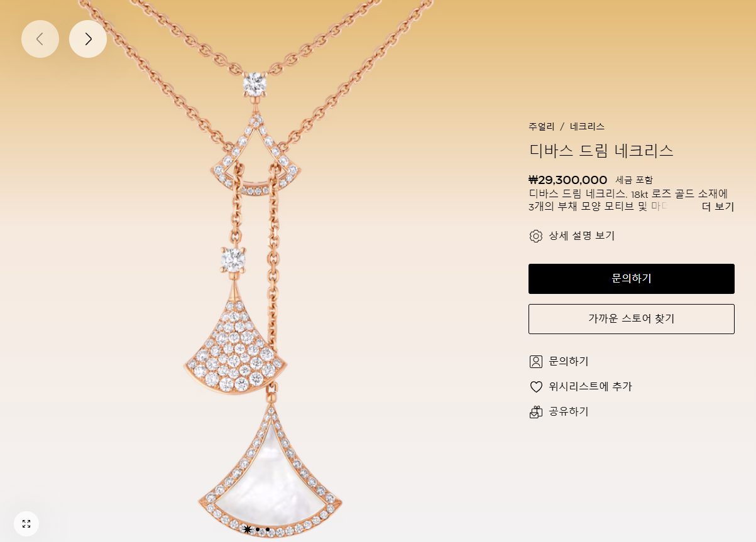Click the person icon beside 문의하기
Screen dimensions: 756x542
[536, 362]
